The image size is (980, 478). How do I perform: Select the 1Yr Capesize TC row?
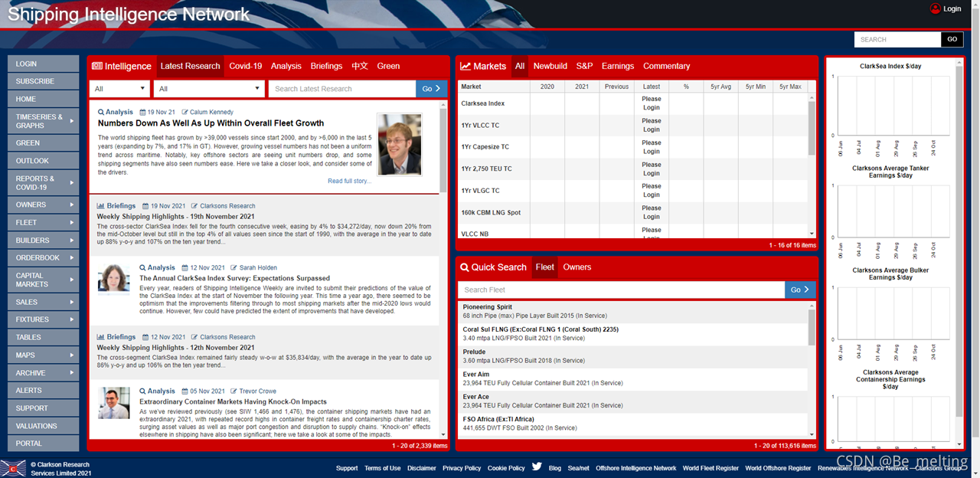click(x=632, y=147)
